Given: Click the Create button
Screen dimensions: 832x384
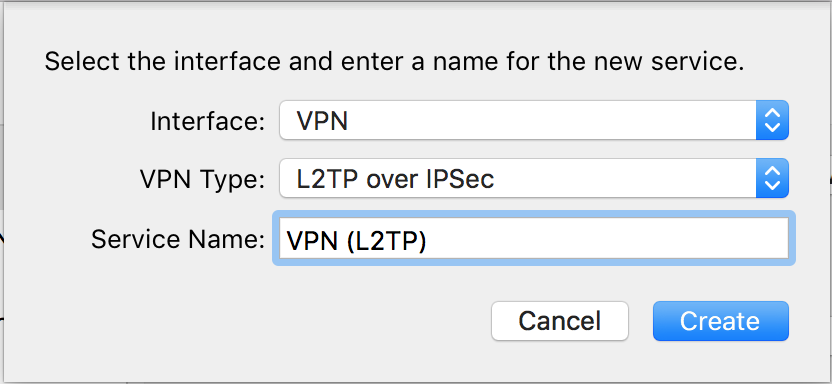Looking at the screenshot, I should tap(721, 321).
